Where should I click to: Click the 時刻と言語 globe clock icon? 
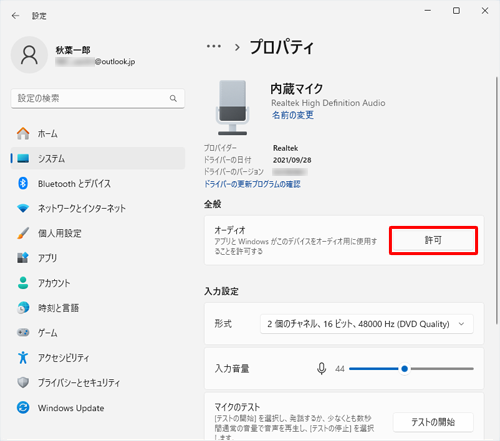point(23,308)
